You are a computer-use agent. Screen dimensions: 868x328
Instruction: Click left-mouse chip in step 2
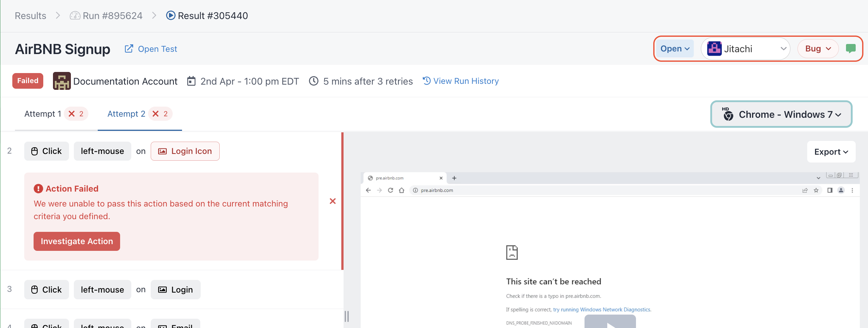[103, 151]
